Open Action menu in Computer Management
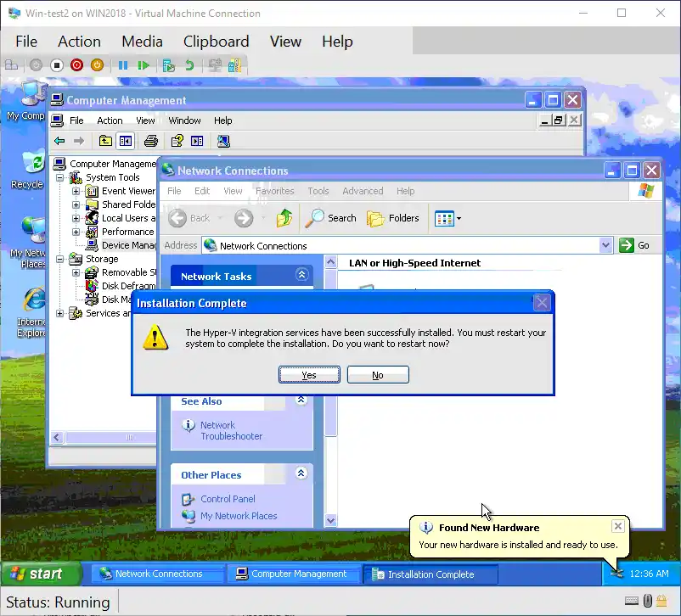681x616 pixels. point(110,120)
